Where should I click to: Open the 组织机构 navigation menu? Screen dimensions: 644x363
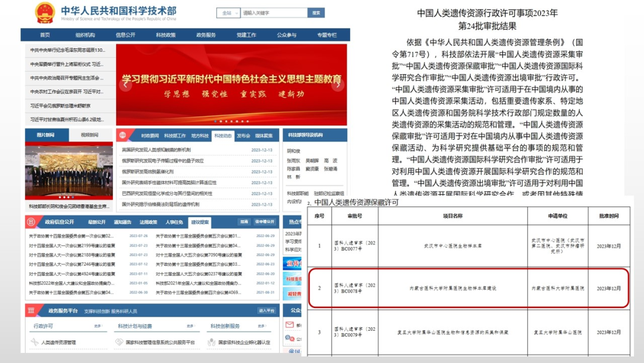click(x=85, y=35)
